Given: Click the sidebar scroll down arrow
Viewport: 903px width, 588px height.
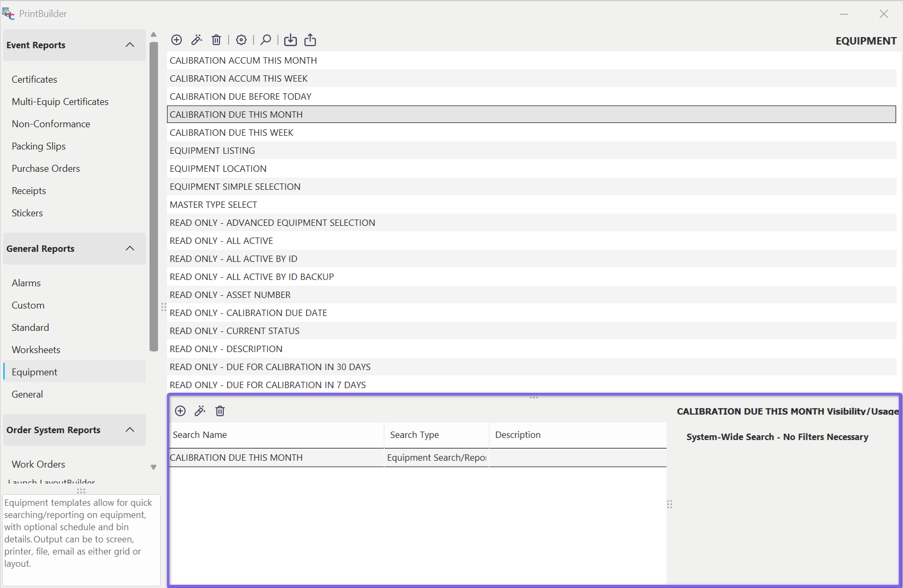Looking at the screenshot, I should (x=154, y=467).
